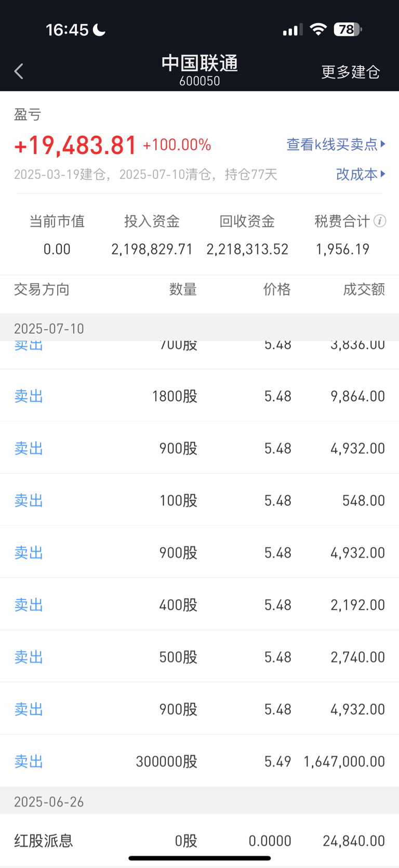Expand the 改成本 arrow link
This screenshot has height=868, width=399.
pos(361,174)
